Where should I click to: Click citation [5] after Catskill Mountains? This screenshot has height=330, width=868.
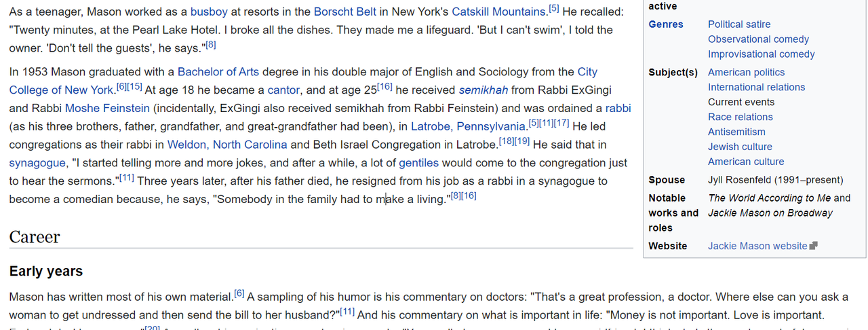[x=554, y=8]
